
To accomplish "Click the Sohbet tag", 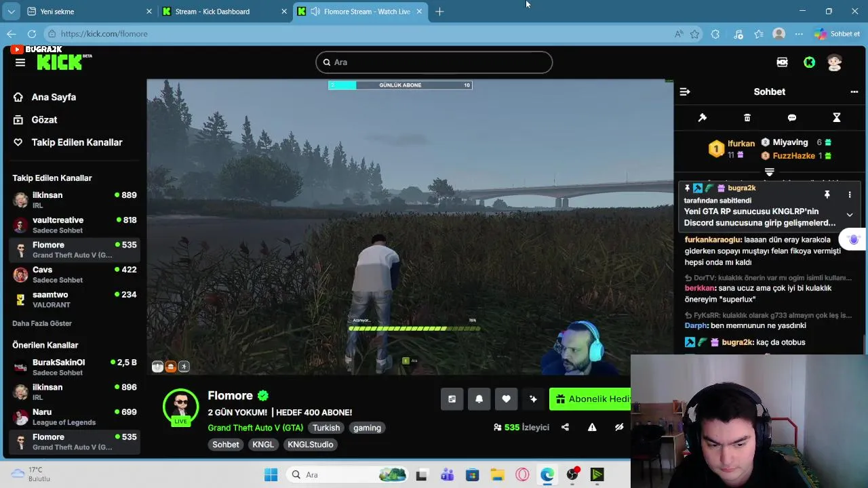I will (226, 445).
